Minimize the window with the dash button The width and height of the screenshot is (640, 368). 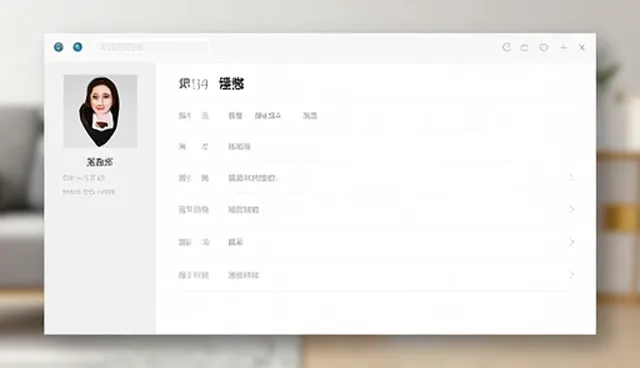point(564,47)
